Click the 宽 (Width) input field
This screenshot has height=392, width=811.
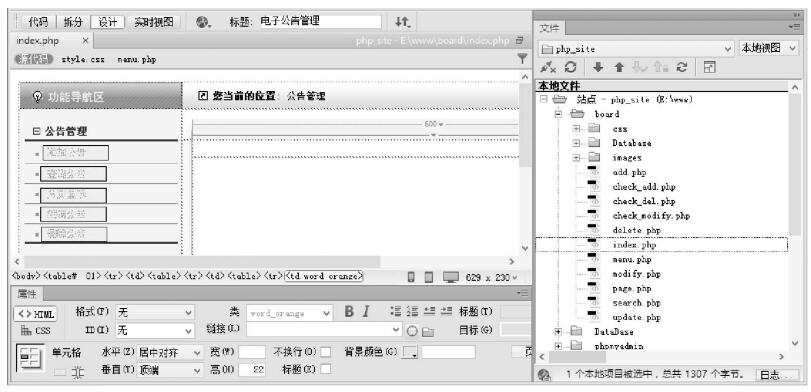(251, 353)
